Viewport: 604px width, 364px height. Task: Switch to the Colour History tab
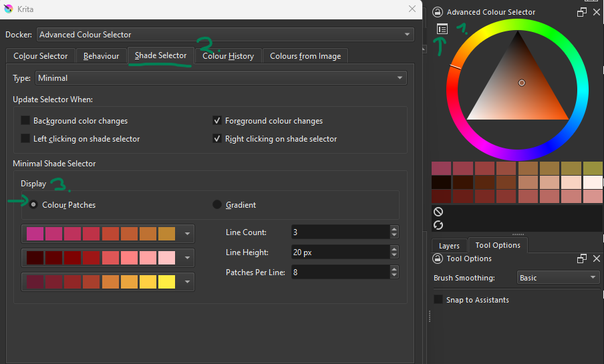228,56
